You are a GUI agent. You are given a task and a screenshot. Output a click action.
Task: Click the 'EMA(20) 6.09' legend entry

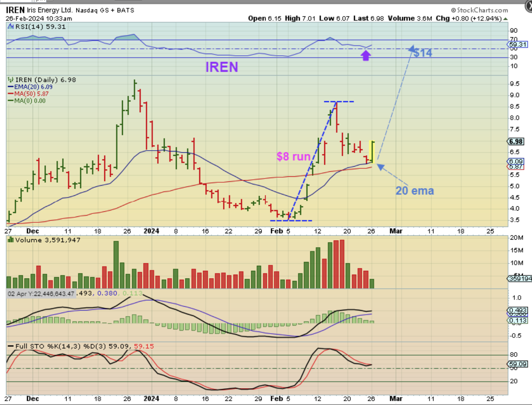[33, 87]
